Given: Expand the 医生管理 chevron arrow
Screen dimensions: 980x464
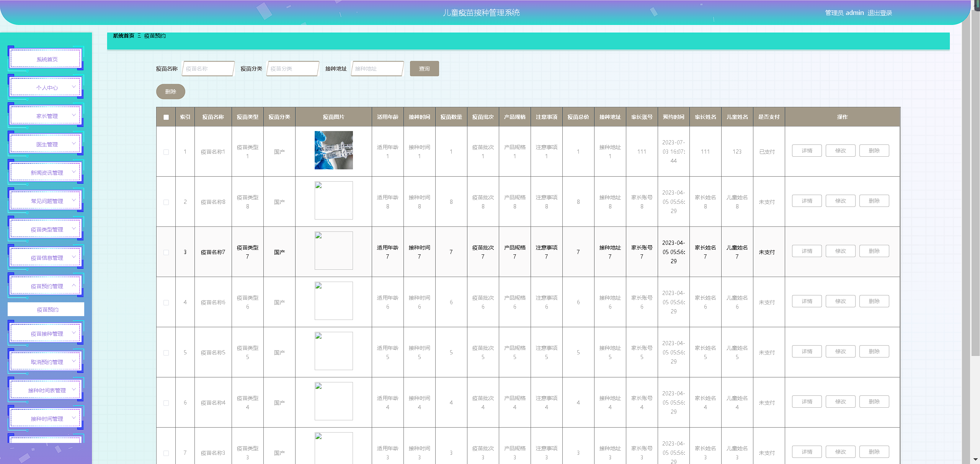Looking at the screenshot, I should click(74, 143).
